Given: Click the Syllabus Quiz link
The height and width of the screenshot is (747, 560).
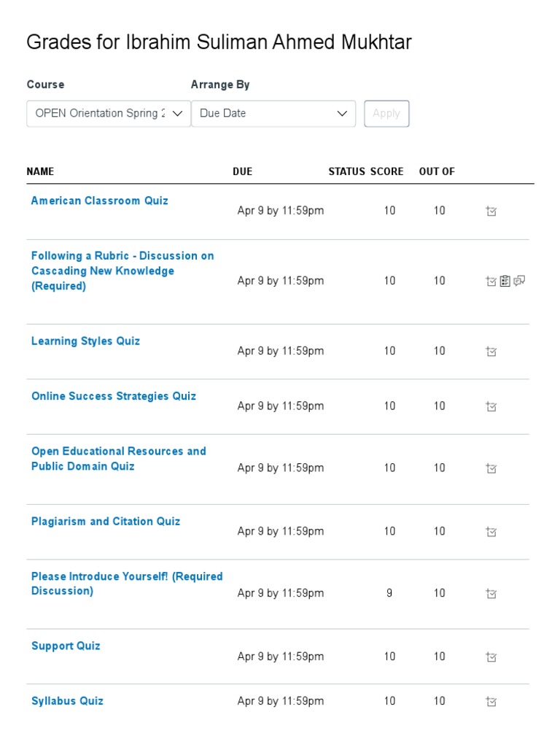Looking at the screenshot, I should [67, 701].
